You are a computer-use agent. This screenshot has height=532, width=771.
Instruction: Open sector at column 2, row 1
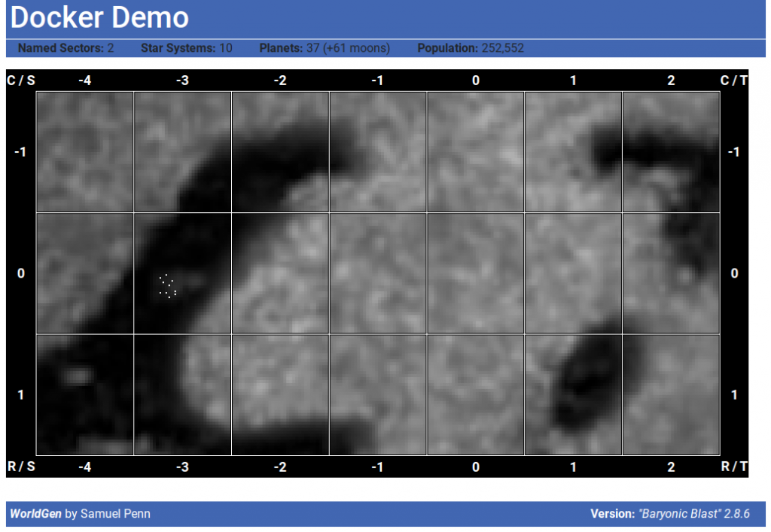[671, 394]
